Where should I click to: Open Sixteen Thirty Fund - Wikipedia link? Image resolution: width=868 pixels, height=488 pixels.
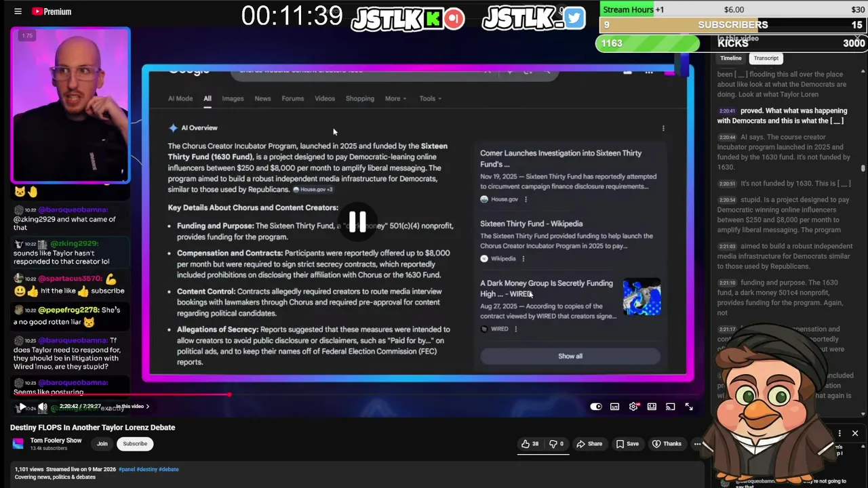(x=532, y=224)
